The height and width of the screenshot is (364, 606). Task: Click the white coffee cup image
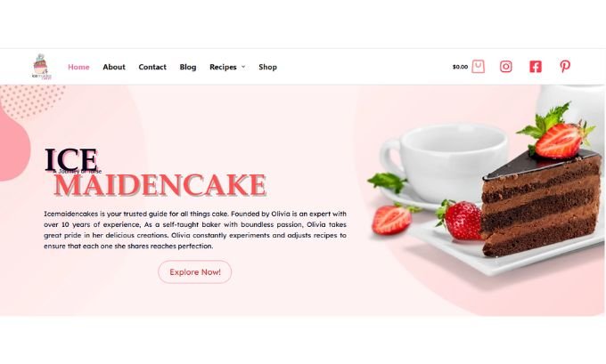click(x=445, y=162)
